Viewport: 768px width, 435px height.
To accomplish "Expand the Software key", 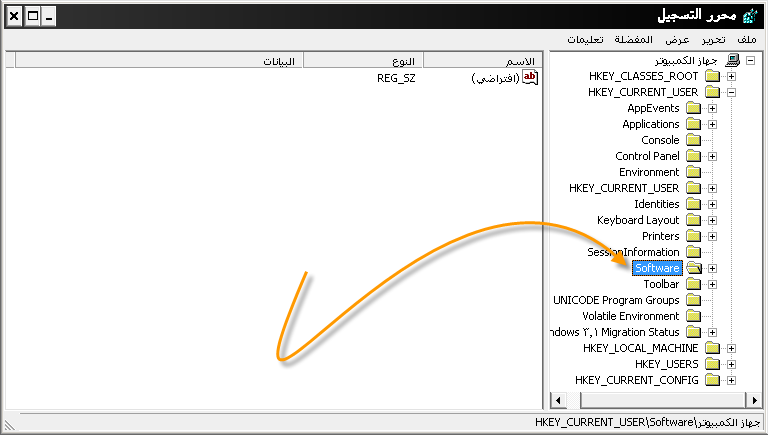I will pyautogui.click(x=713, y=268).
